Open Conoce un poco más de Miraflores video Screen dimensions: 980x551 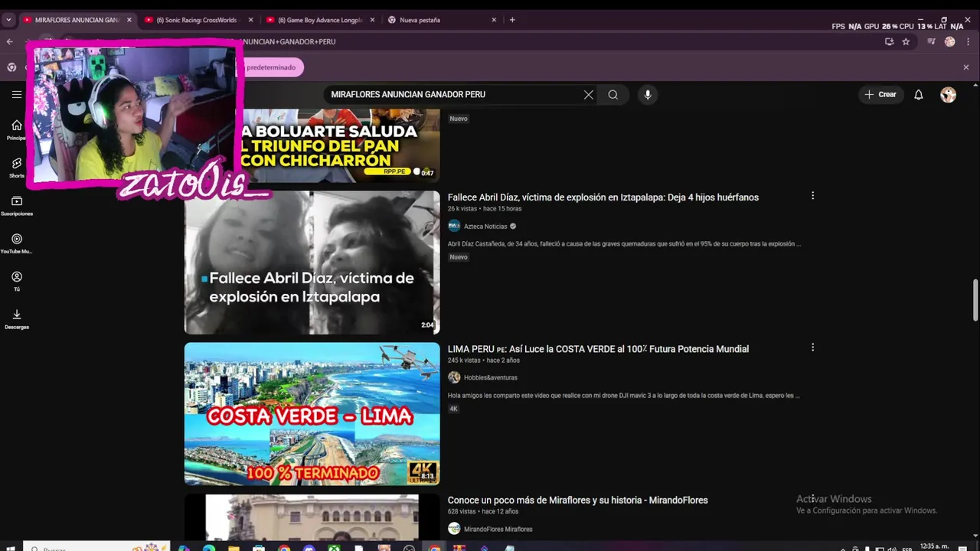pos(577,500)
